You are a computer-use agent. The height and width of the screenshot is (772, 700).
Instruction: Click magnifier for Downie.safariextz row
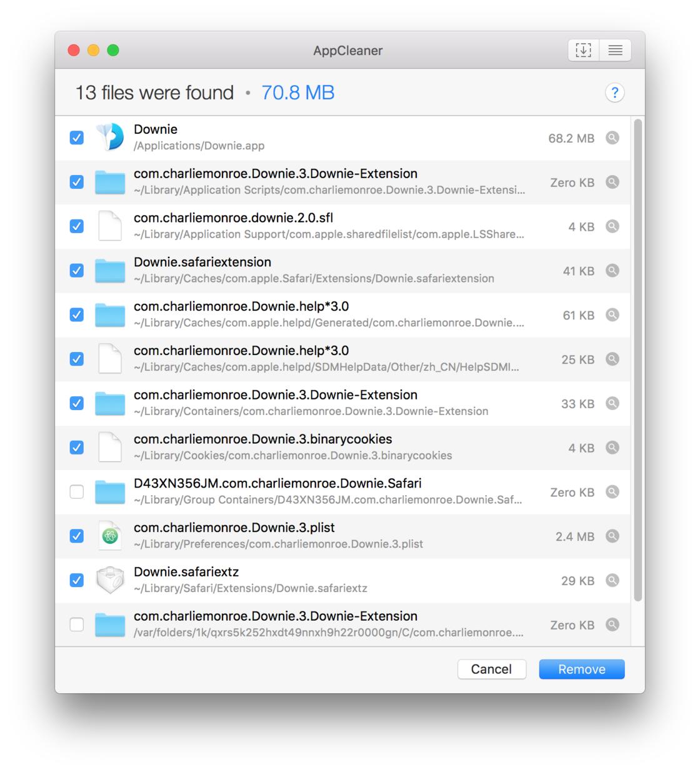pyautogui.click(x=612, y=580)
